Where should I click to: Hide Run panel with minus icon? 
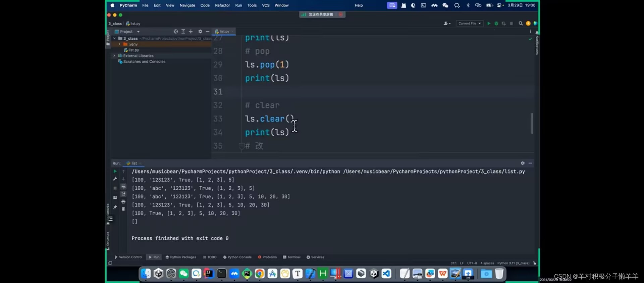[x=530, y=163]
